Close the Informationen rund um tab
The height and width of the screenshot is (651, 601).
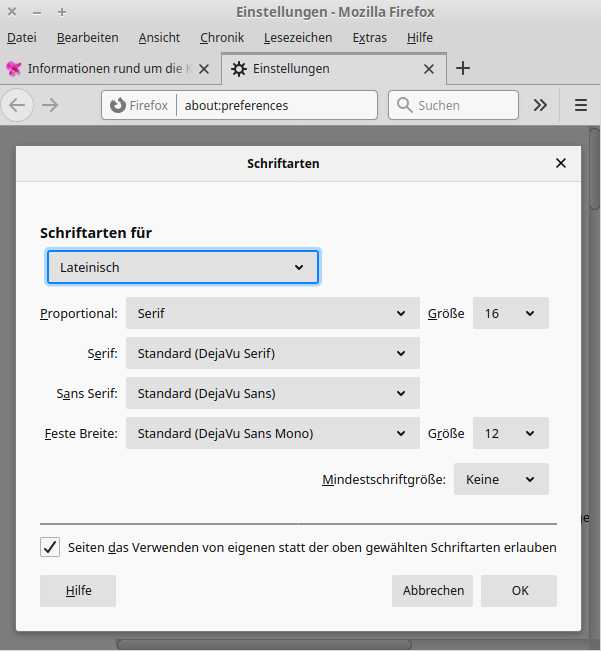(204, 69)
